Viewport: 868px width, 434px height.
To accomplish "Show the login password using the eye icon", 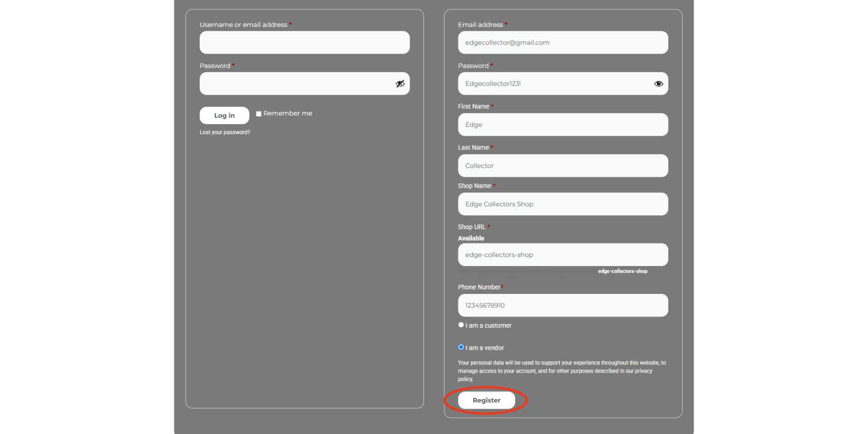I will tap(400, 84).
